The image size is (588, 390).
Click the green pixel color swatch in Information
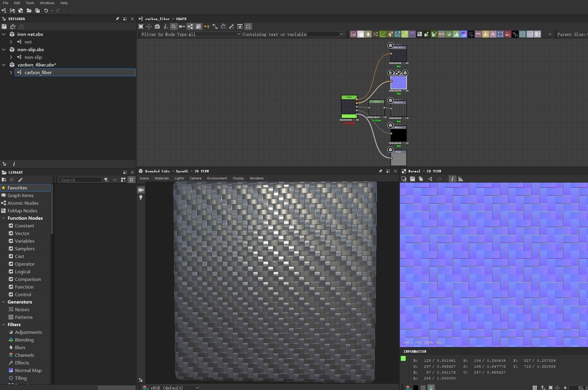point(403,359)
